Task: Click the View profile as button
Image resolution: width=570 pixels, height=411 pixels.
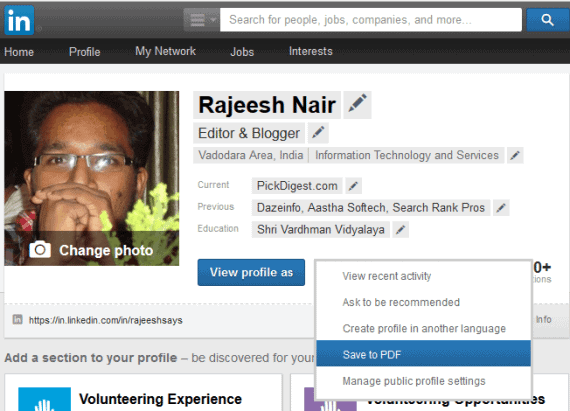Action: pyautogui.click(x=251, y=272)
